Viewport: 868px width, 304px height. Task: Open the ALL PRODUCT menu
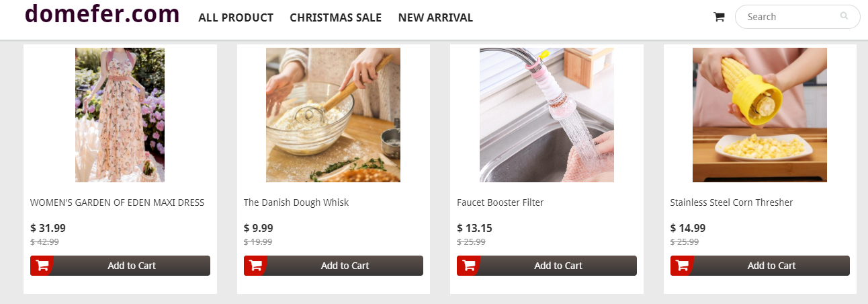[236, 17]
